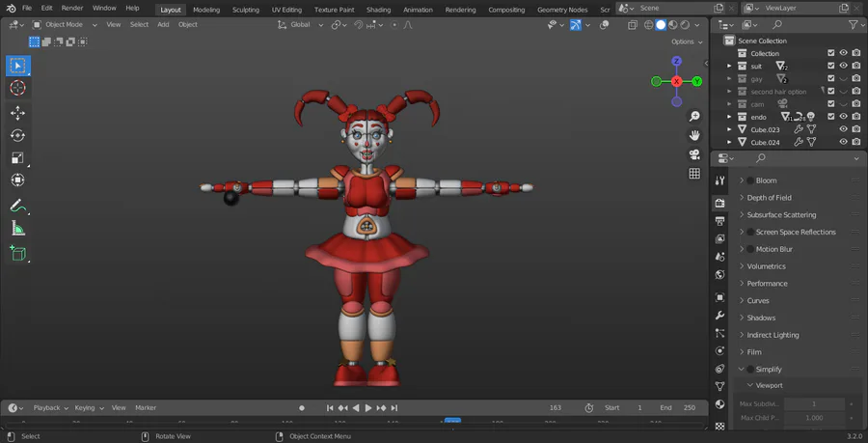Image resolution: width=868 pixels, height=443 pixels.
Task: Hide the suit collection in viewport
Action: click(x=843, y=66)
